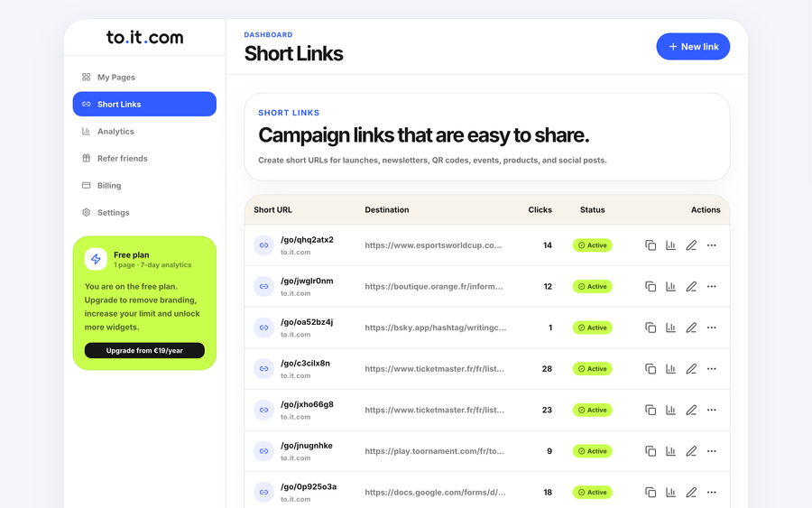This screenshot has width=812, height=508.
Task: View analytics for /go/jwglr0nm link
Action: [670, 286]
